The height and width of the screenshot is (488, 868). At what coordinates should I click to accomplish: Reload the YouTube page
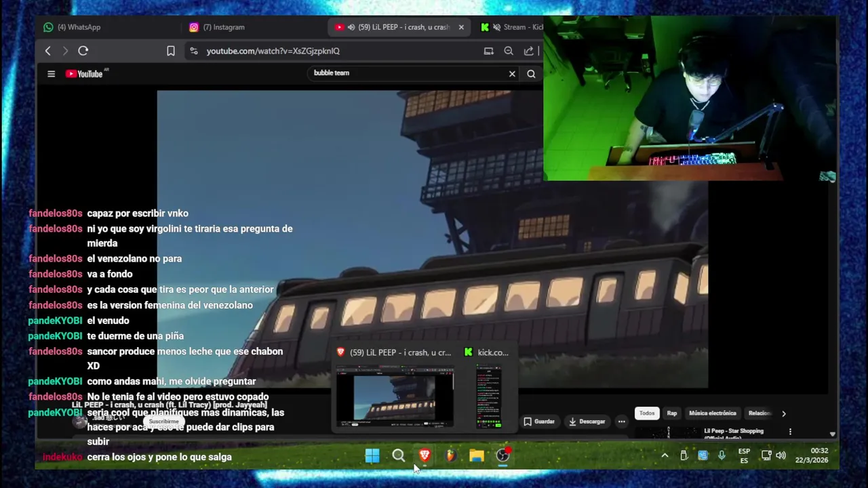[x=83, y=51]
